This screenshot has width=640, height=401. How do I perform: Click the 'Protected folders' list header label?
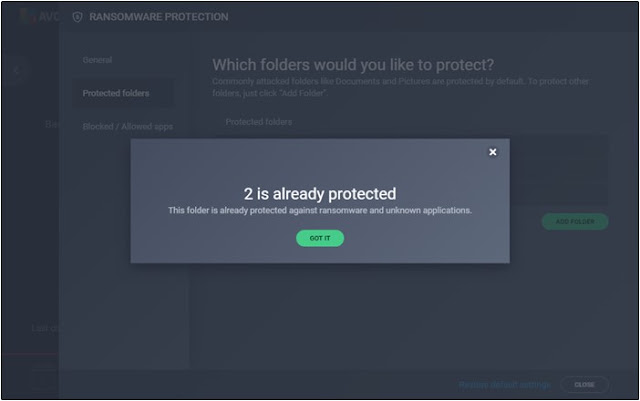coord(259,122)
